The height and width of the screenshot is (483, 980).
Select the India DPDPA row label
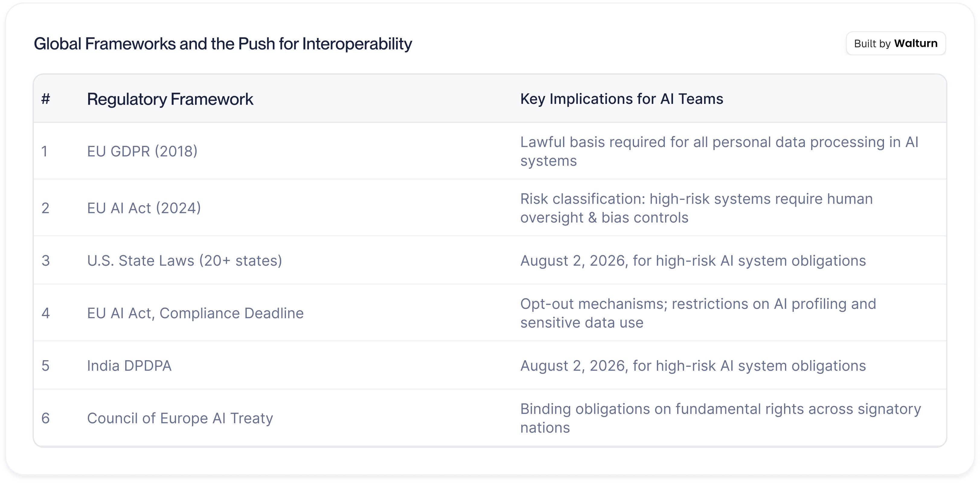click(129, 366)
